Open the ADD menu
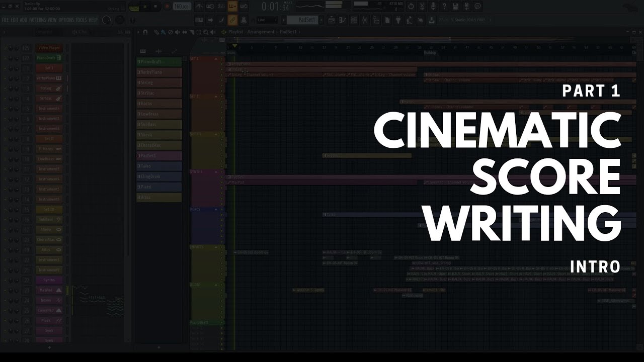The height and width of the screenshot is (362, 644). click(x=24, y=20)
